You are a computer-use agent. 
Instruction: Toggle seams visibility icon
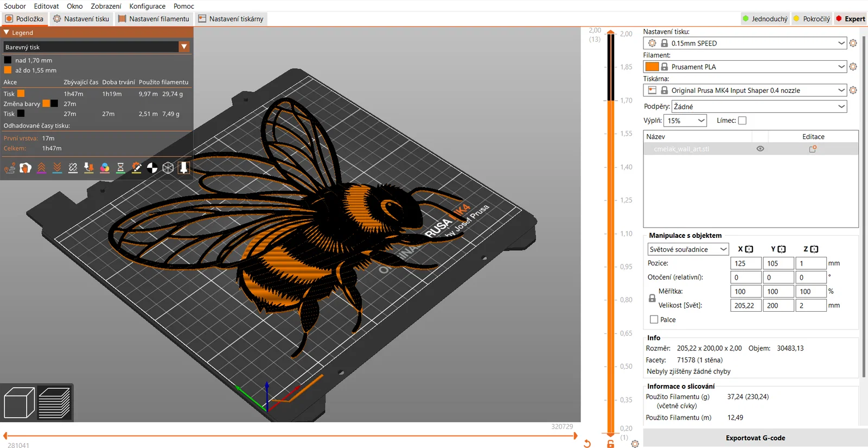pyautogui.click(x=73, y=168)
